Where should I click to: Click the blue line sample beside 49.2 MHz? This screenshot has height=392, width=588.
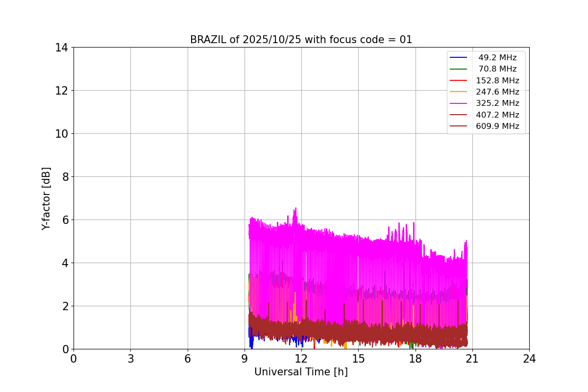[459, 58]
